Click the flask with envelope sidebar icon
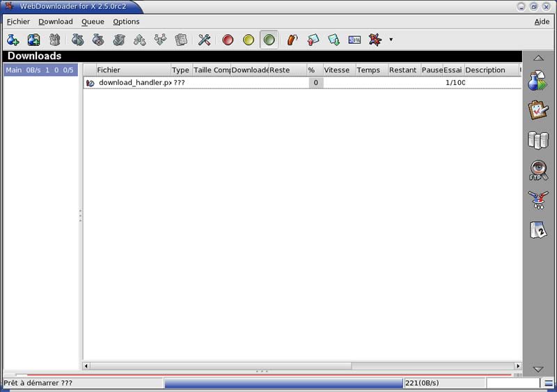The image size is (557, 392). point(538,81)
